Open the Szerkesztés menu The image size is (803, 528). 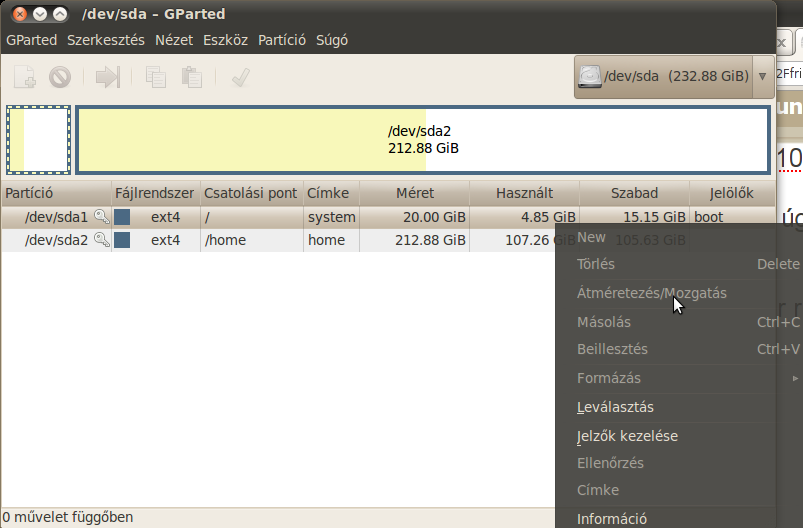(x=105, y=40)
